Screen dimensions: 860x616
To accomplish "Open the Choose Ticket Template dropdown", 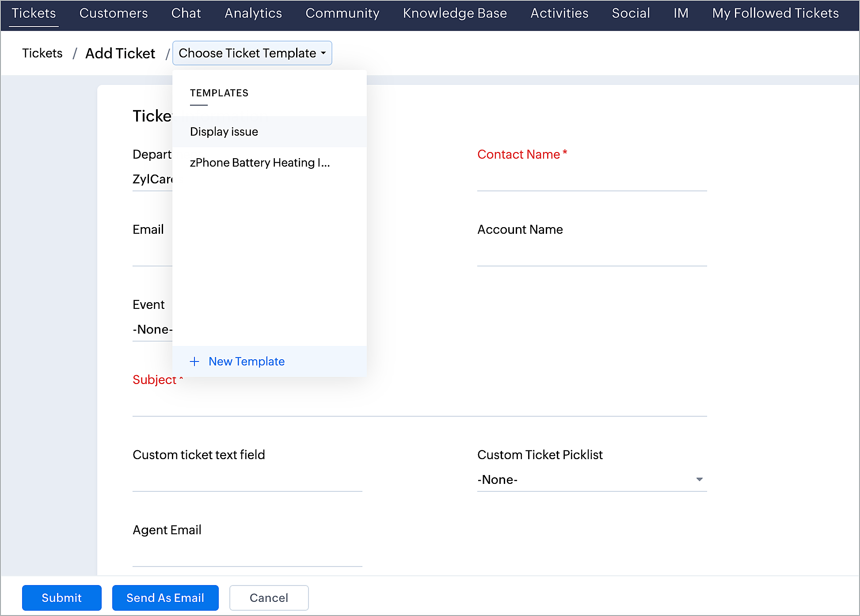I will 252,53.
